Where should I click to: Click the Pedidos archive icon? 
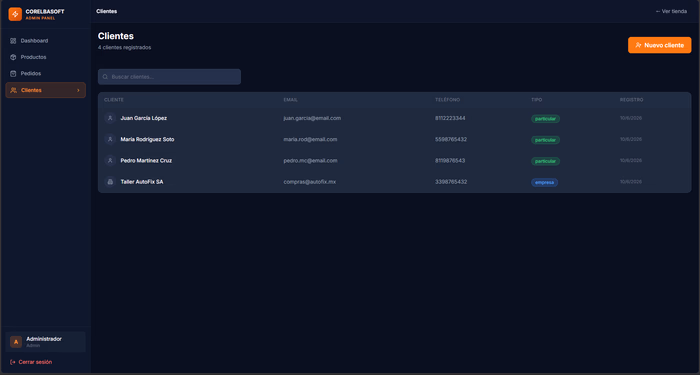(x=13, y=74)
